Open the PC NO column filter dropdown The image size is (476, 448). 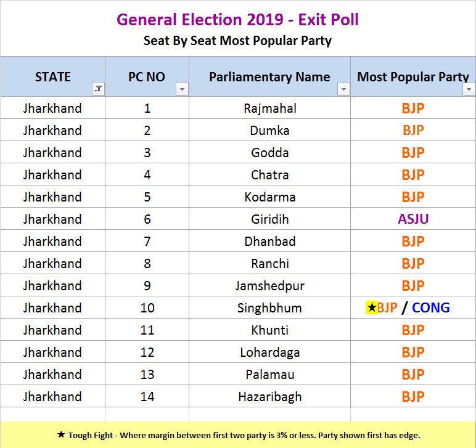tap(181, 89)
